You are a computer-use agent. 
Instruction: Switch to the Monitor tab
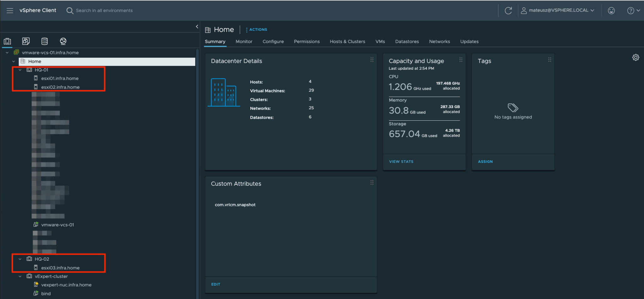click(244, 41)
